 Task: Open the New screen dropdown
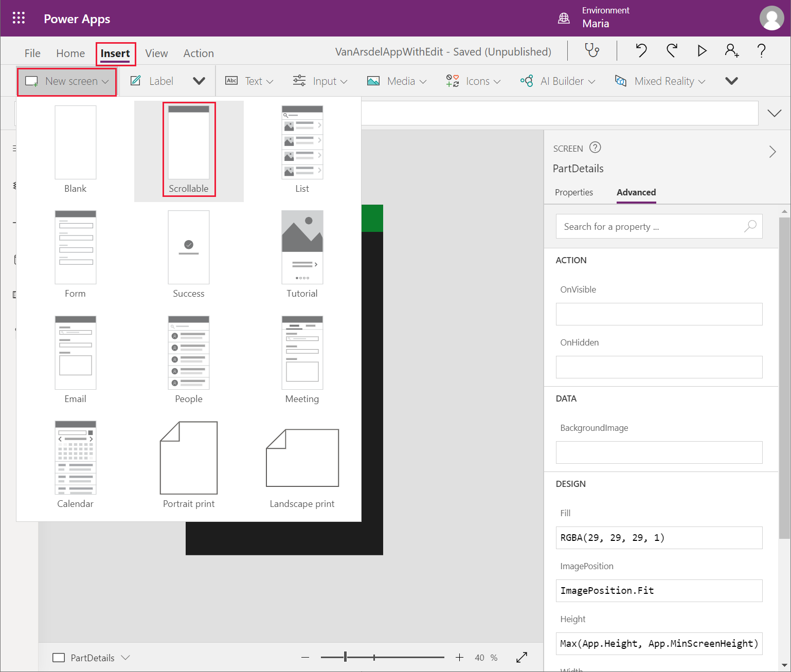67,81
